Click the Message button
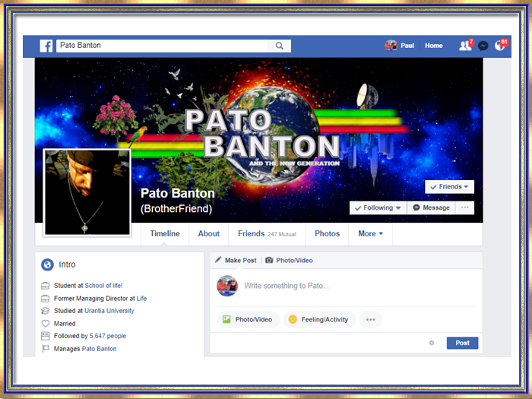The width and height of the screenshot is (532, 399). tap(431, 207)
